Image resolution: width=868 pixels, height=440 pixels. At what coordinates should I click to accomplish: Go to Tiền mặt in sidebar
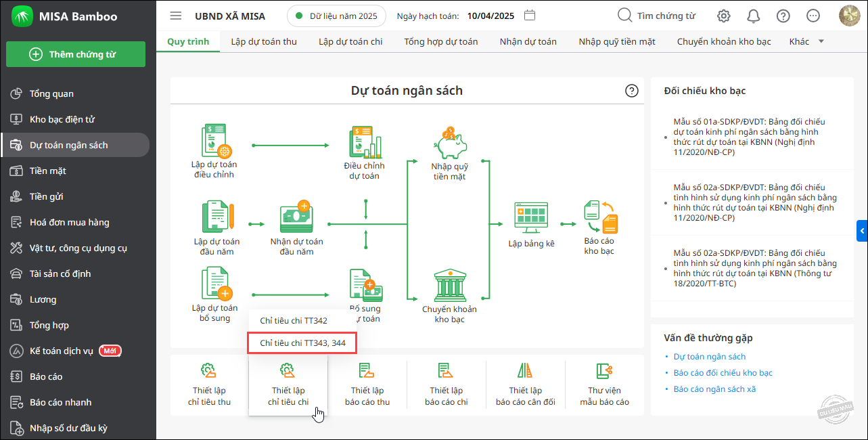pyautogui.click(x=76, y=171)
